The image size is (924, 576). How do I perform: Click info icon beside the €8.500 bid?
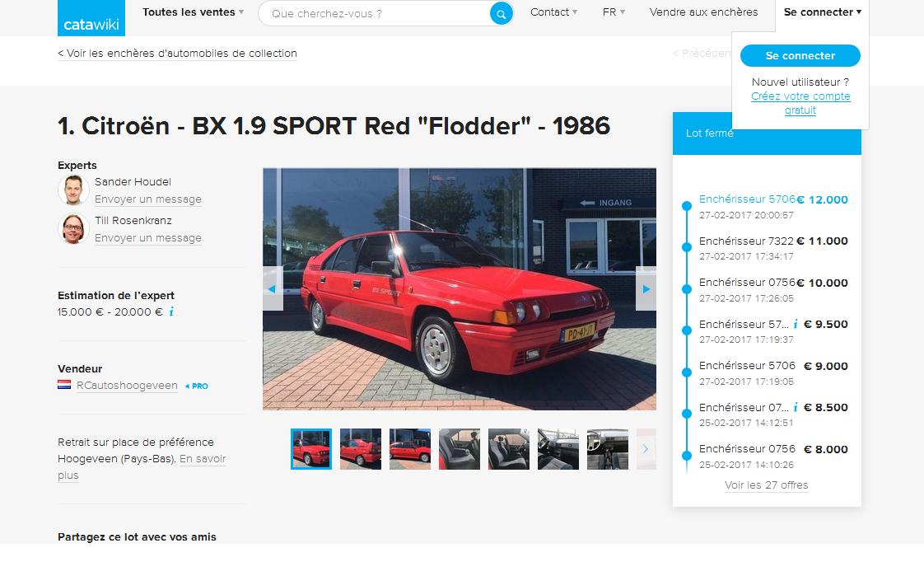[x=796, y=407]
